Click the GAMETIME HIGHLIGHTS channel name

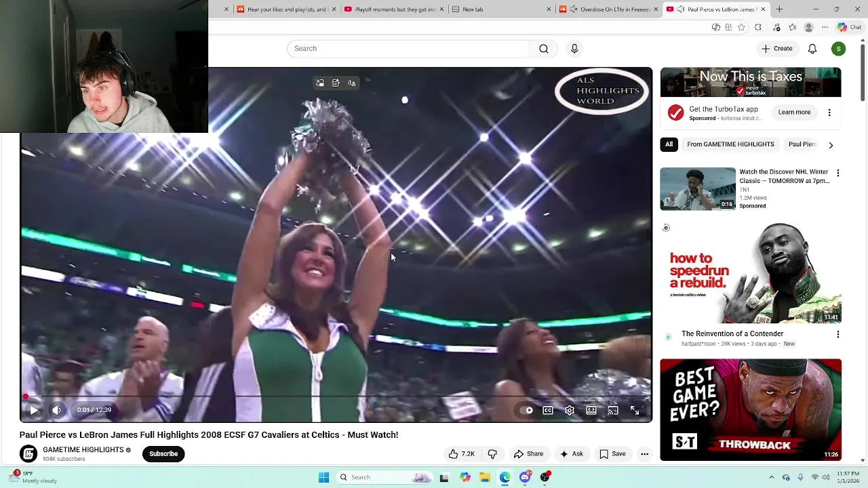point(83,450)
